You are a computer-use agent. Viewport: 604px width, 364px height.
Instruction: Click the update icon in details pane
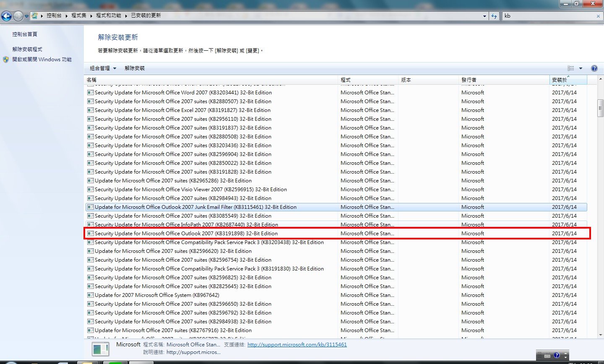pyautogui.click(x=101, y=349)
